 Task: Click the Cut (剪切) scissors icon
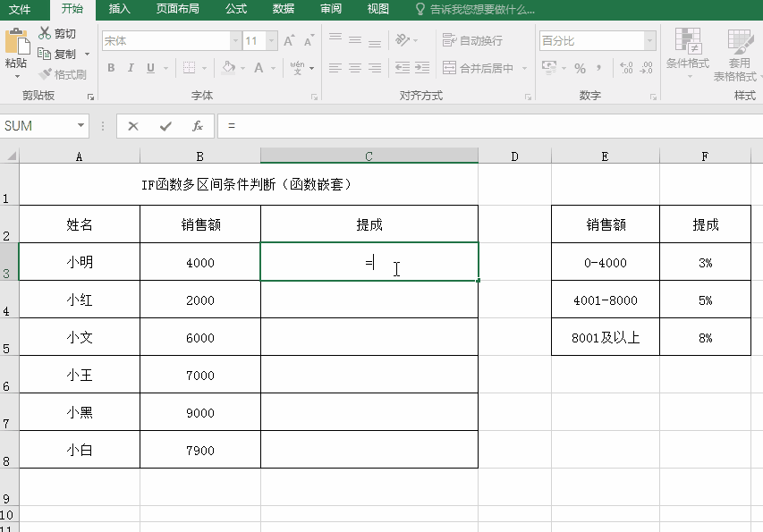point(45,33)
